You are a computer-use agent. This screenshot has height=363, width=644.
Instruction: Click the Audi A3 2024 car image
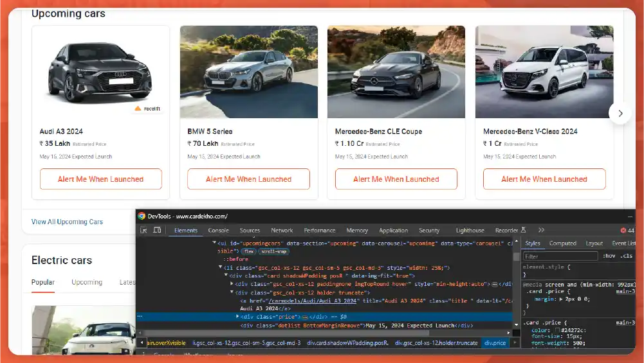(100, 72)
